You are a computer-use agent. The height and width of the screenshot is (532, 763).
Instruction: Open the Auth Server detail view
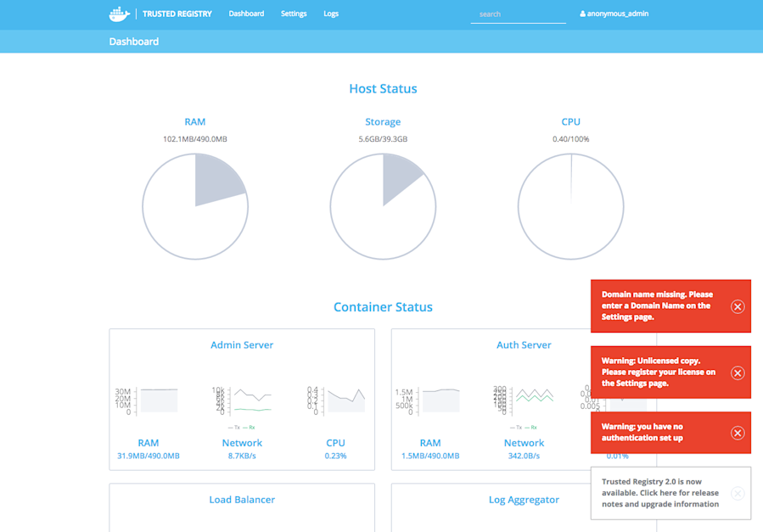click(x=524, y=344)
